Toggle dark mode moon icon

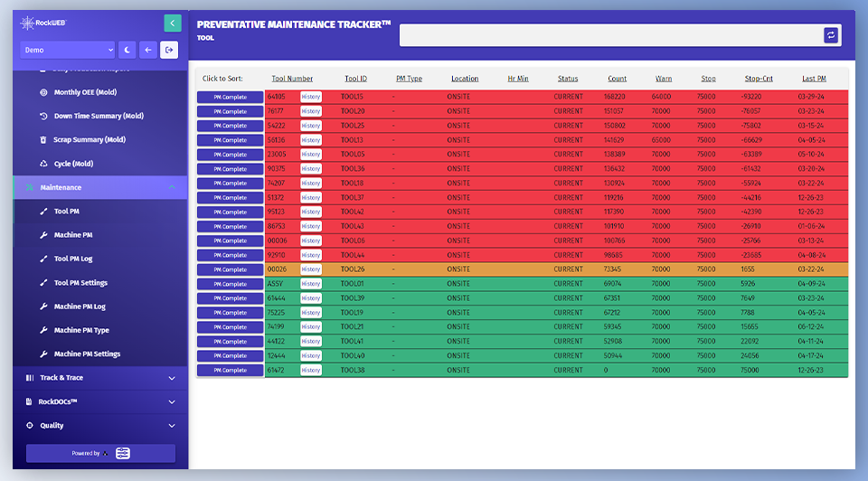click(x=127, y=50)
